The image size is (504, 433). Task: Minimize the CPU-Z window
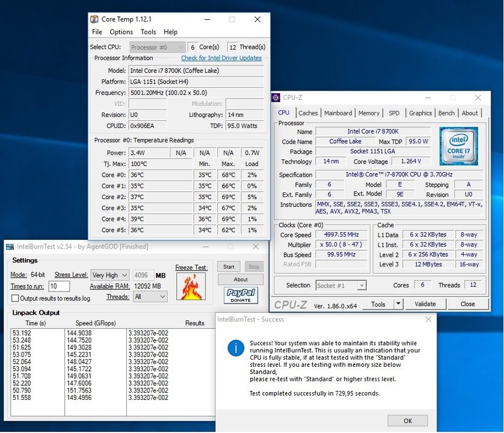coord(428,97)
